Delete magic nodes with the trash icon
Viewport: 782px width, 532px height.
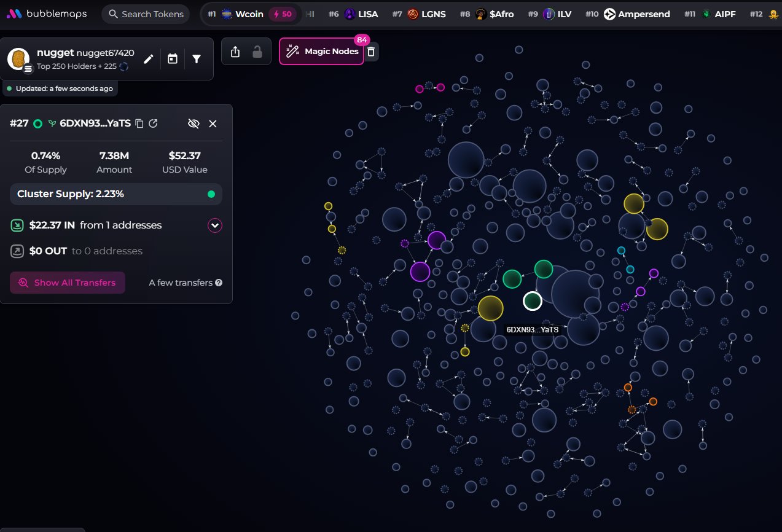click(371, 52)
